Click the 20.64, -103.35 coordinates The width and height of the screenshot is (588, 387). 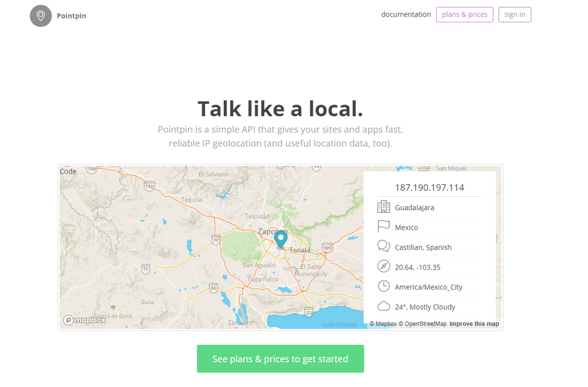tap(417, 267)
